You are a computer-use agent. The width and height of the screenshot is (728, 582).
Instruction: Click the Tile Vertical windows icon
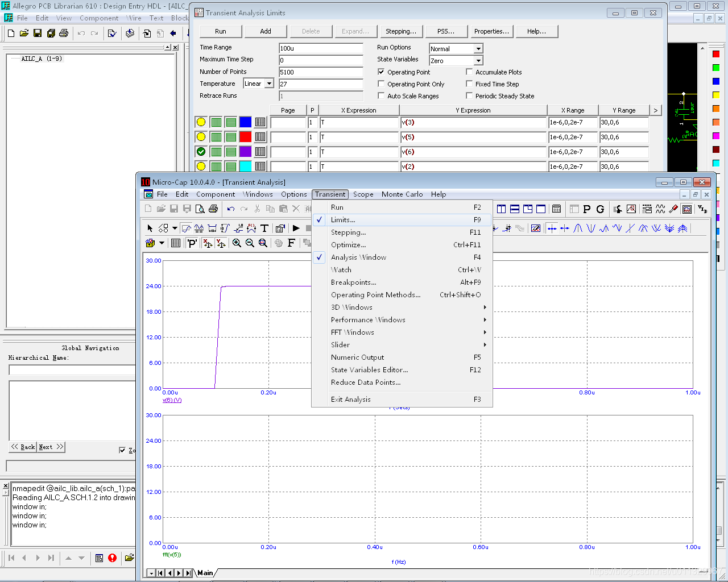click(501, 209)
